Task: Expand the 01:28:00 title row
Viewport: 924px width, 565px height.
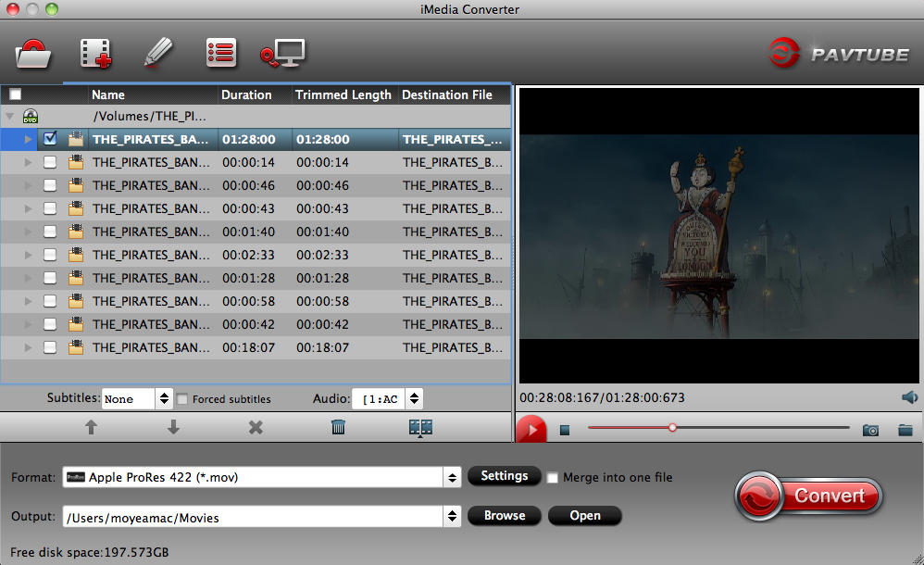Action: [x=28, y=140]
